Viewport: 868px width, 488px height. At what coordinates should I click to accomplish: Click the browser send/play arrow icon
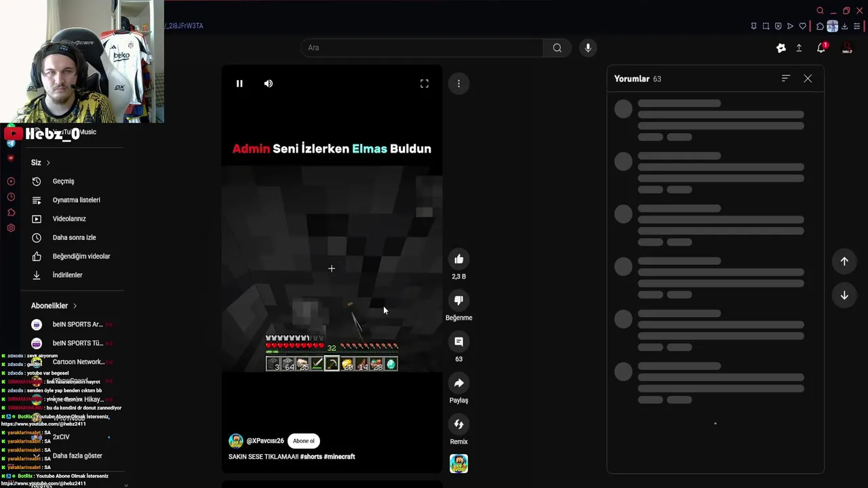[790, 26]
